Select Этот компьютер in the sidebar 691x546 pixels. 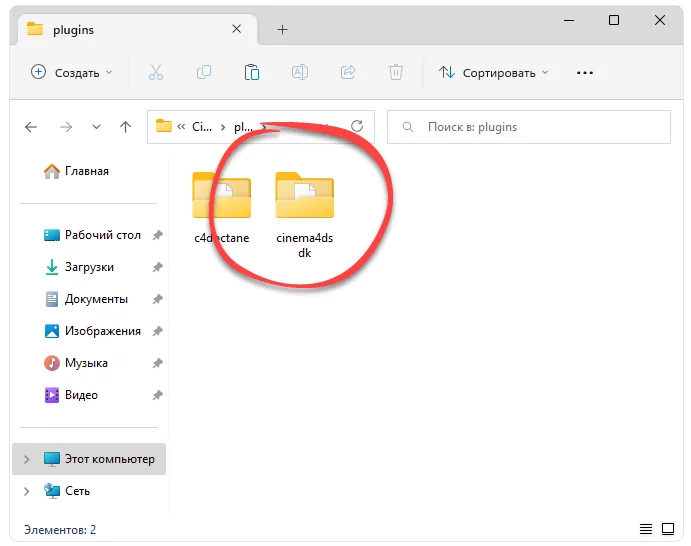click(x=89, y=459)
